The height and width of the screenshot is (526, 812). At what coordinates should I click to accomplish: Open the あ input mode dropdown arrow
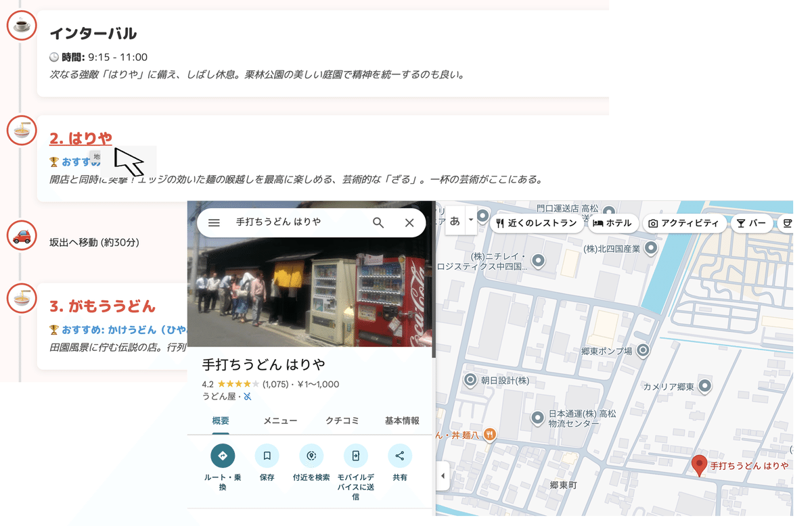click(x=471, y=220)
